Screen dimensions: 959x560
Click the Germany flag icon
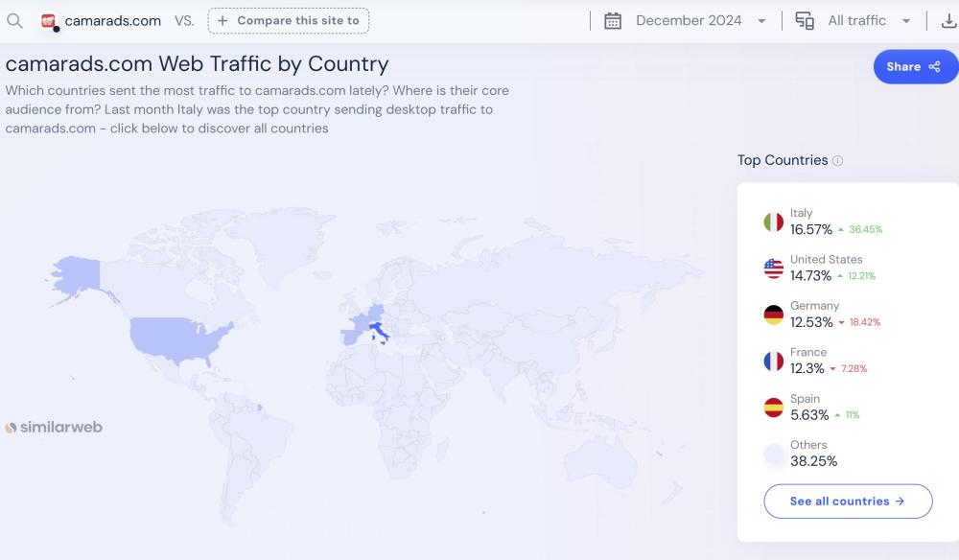773,315
